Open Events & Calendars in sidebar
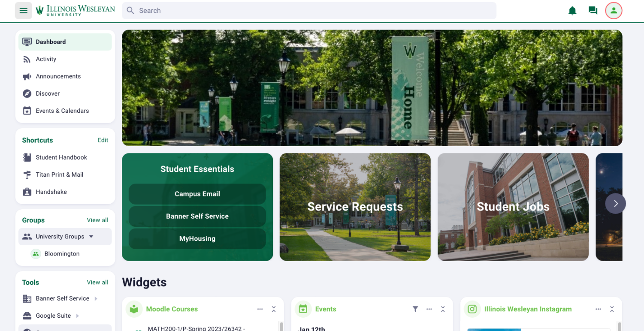The image size is (644, 331). click(x=62, y=111)
